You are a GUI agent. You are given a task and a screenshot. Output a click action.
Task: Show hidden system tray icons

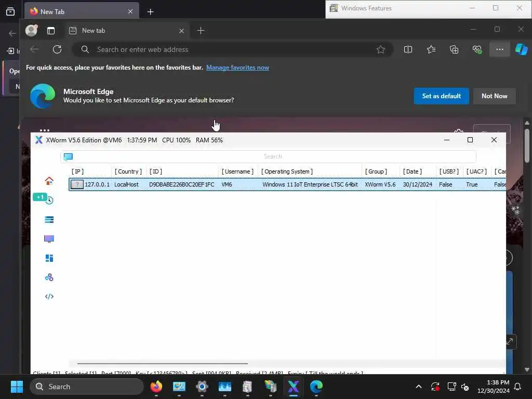419,387
